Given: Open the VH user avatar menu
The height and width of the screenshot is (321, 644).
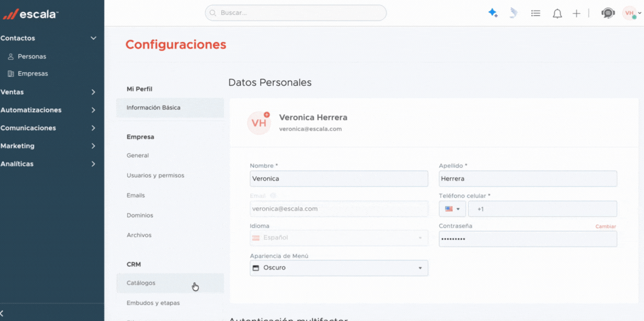Looking at the screenshot, I should pyautogui.click(x=629, y=13).
